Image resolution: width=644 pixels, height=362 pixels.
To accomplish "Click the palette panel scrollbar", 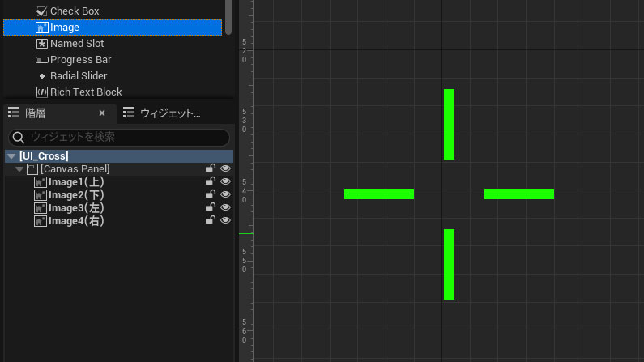I will pyautogui.click(x=228, y=17).
